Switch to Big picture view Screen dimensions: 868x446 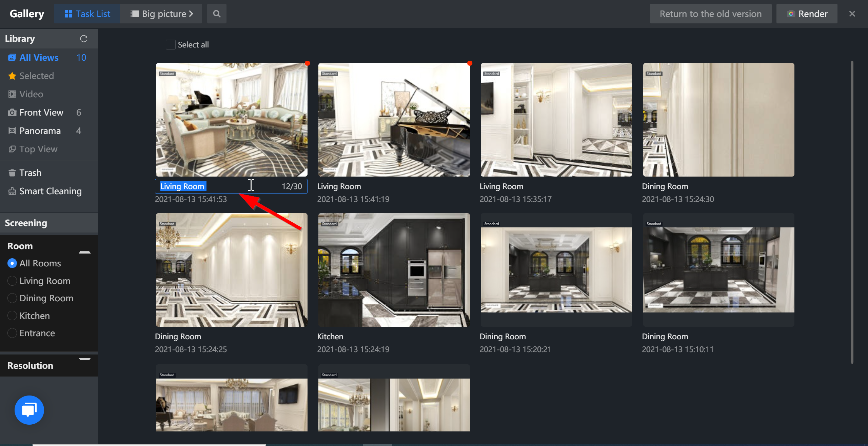(161, 14)
